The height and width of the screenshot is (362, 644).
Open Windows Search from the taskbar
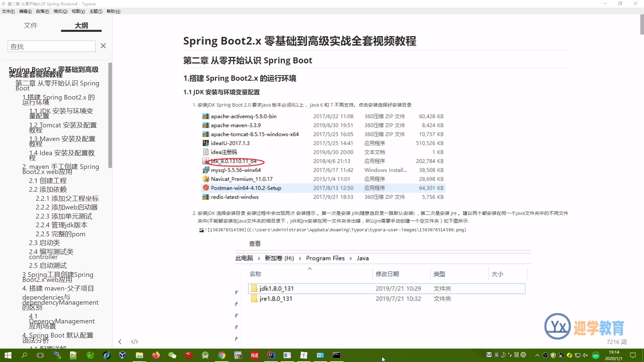(24, 355)
